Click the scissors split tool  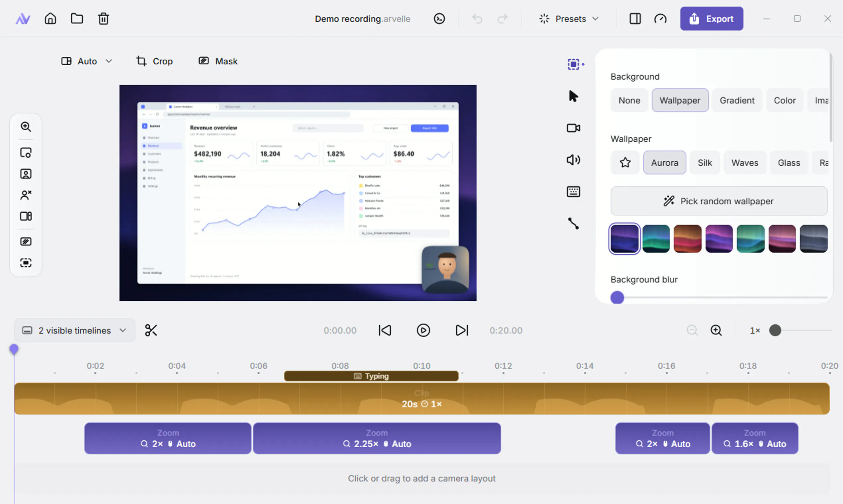click(x=151, y=330)
